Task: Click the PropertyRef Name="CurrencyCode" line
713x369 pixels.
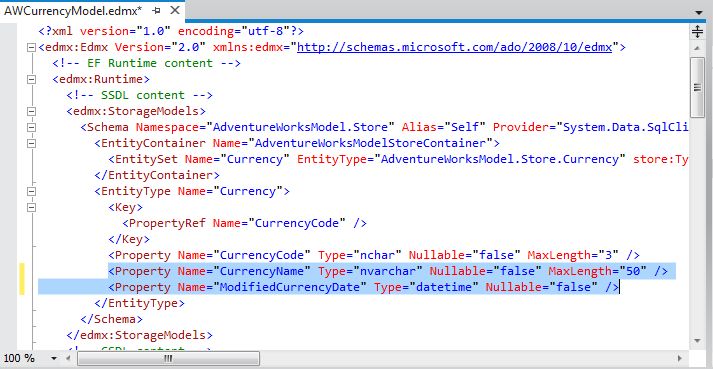Action: tap(245, 223)
